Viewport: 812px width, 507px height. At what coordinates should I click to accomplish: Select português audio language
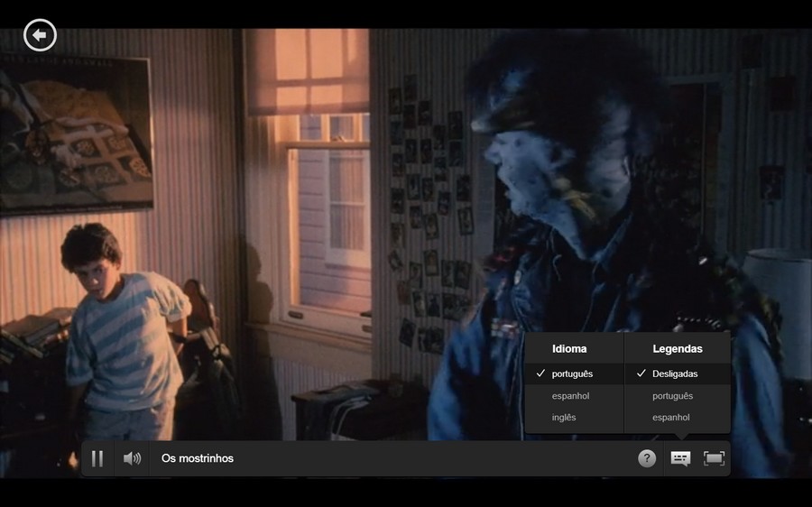pyautogui.click(x=575, y=373)
